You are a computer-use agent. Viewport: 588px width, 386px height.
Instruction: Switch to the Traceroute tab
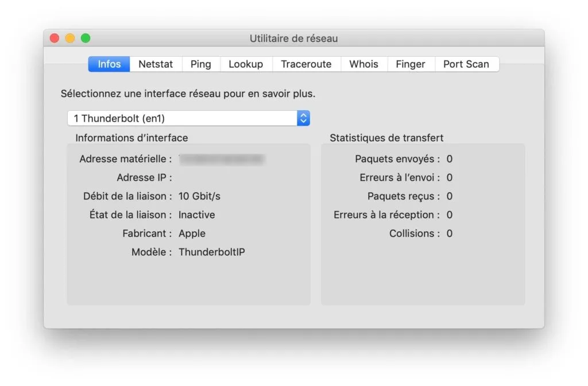[x=306, y=64]
